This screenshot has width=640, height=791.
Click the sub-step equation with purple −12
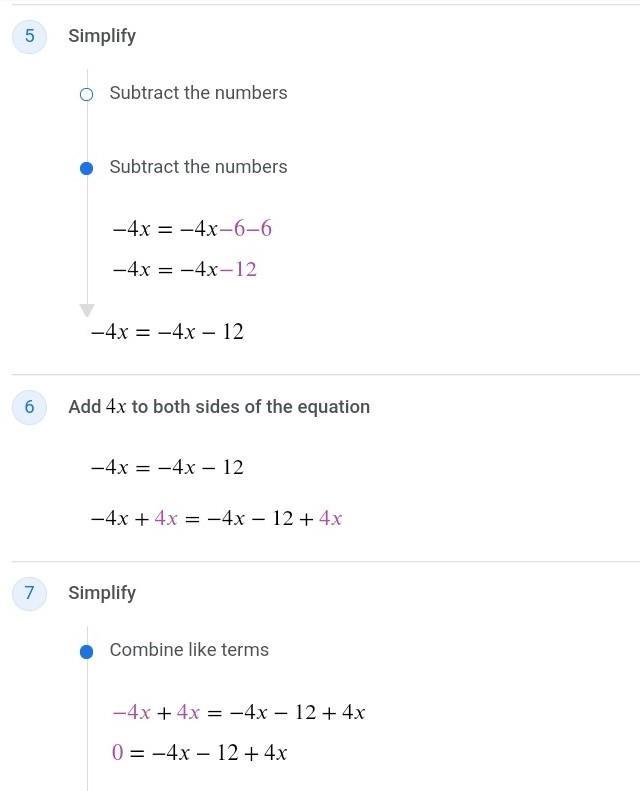point(185,269)
